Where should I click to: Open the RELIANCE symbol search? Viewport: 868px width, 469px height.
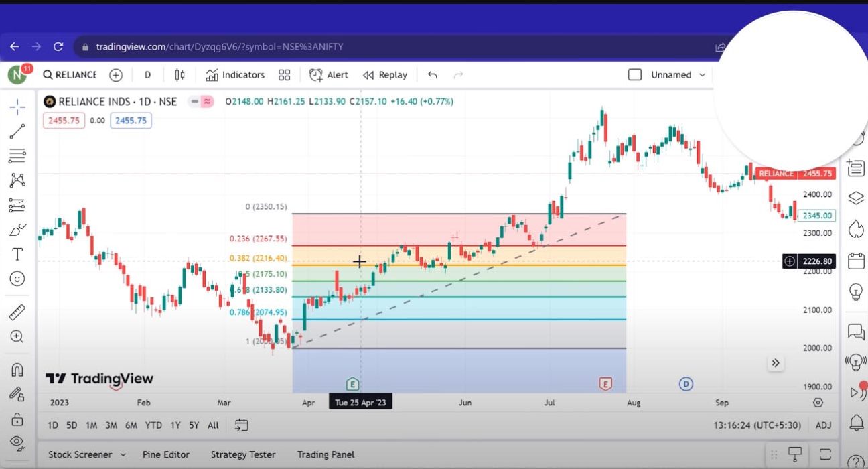[x=70, y=75]
